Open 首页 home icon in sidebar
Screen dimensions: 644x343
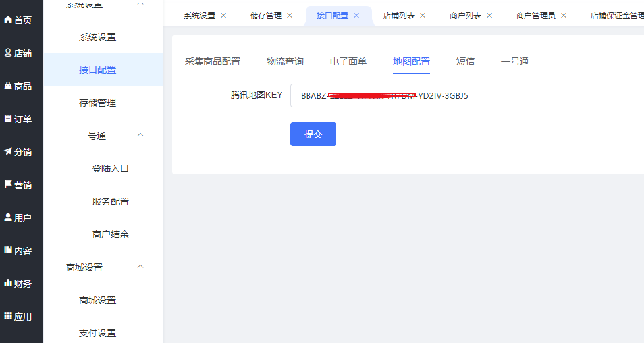pos(8,20)
